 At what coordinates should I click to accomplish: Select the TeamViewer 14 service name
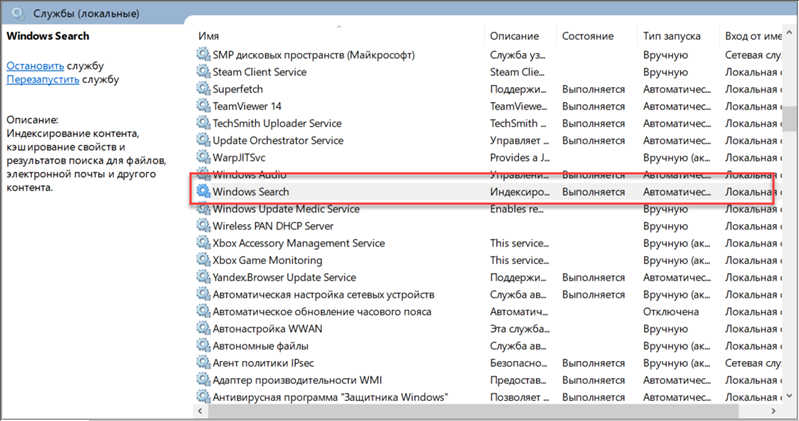247,106
